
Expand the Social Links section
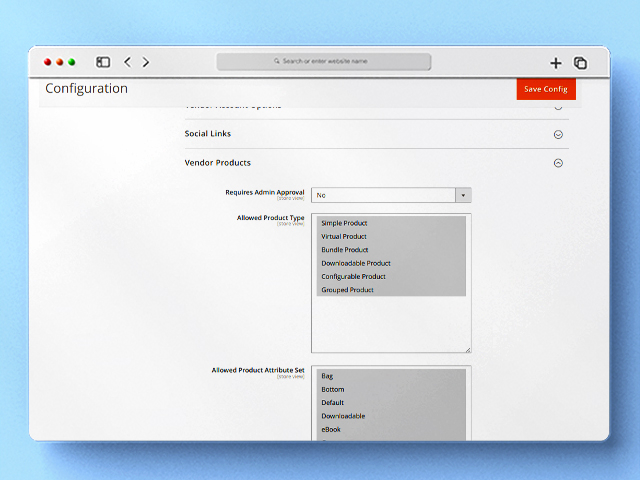[x=558, y=134]
